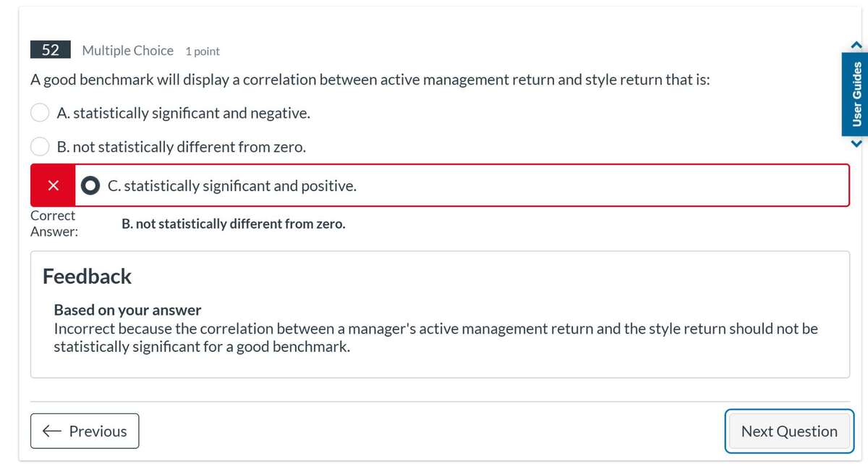The width and height of the screenshot is (868, 467).
Task: Click the 'Based on your answer' text
Action: 127,310
